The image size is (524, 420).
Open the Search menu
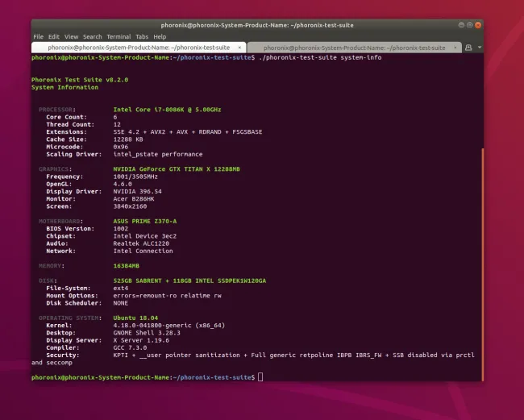pyautogui.click(x=92, y=37)
